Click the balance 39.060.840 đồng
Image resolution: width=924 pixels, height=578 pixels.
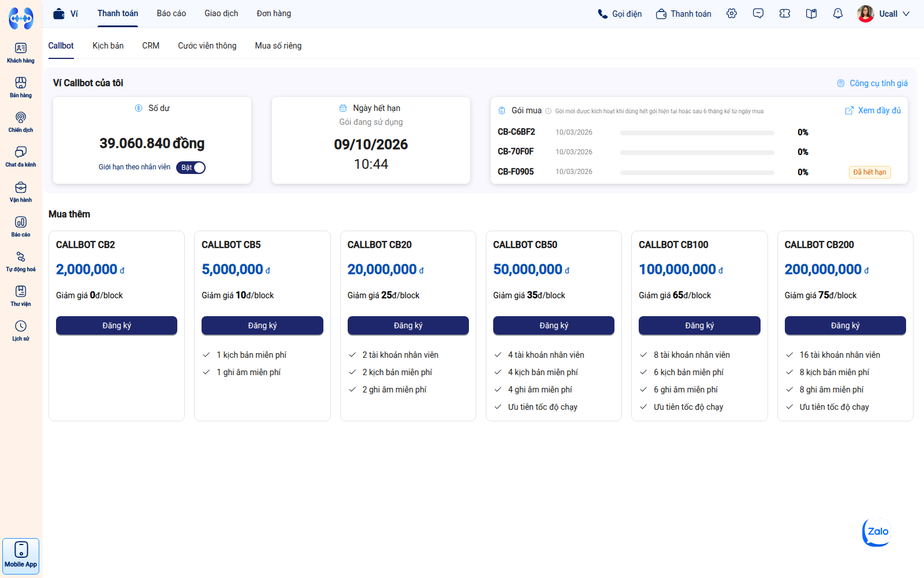152,143
